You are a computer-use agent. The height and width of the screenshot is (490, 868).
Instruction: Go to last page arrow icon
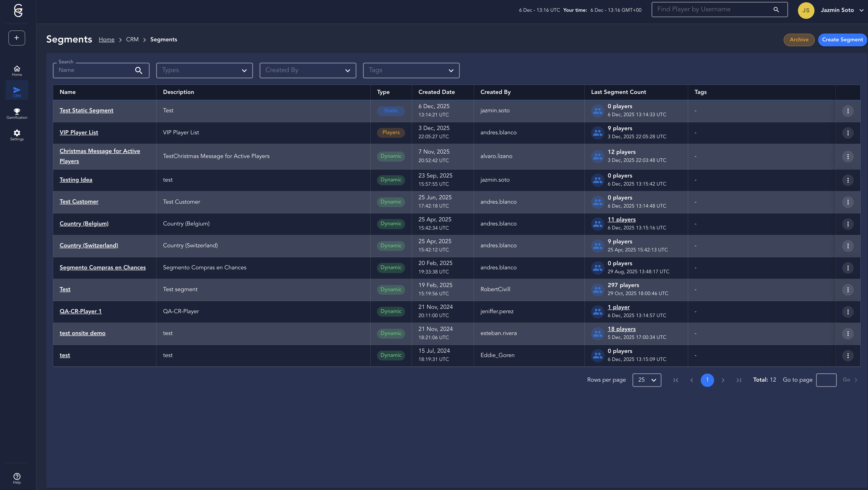click(x=739, y=380)
